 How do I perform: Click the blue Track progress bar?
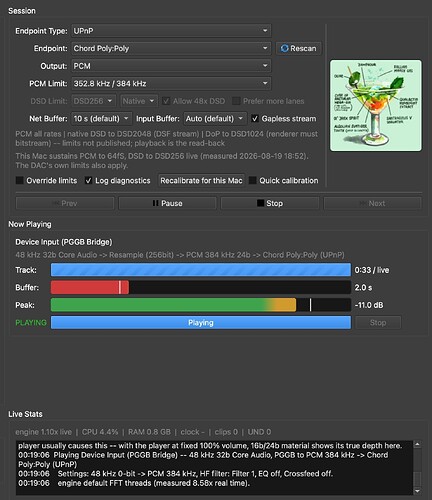click(x=201, y=270)
